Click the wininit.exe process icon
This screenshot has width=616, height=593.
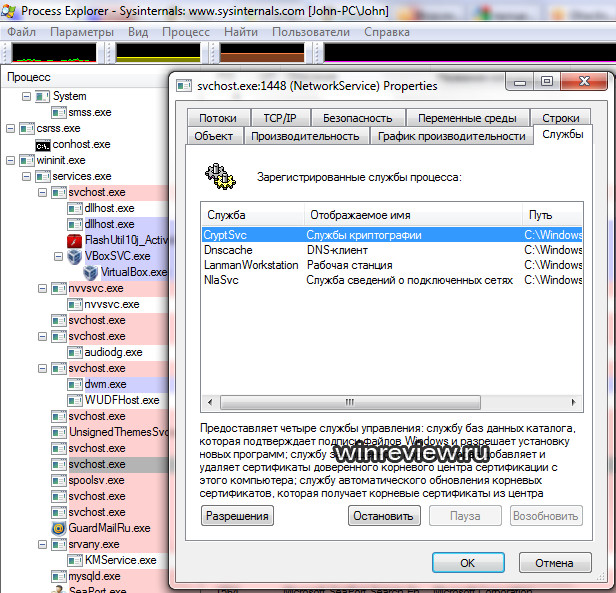click(x=27, y=161)
